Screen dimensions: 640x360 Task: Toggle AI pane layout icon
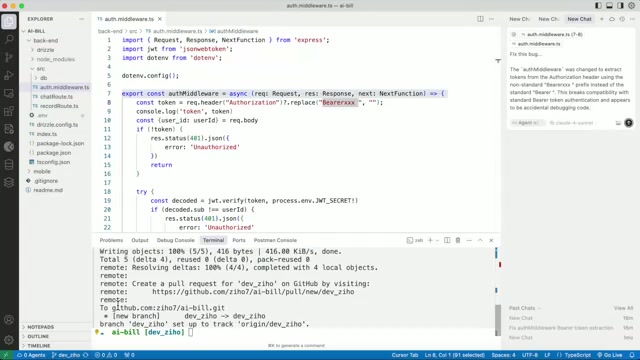point(620,6)
